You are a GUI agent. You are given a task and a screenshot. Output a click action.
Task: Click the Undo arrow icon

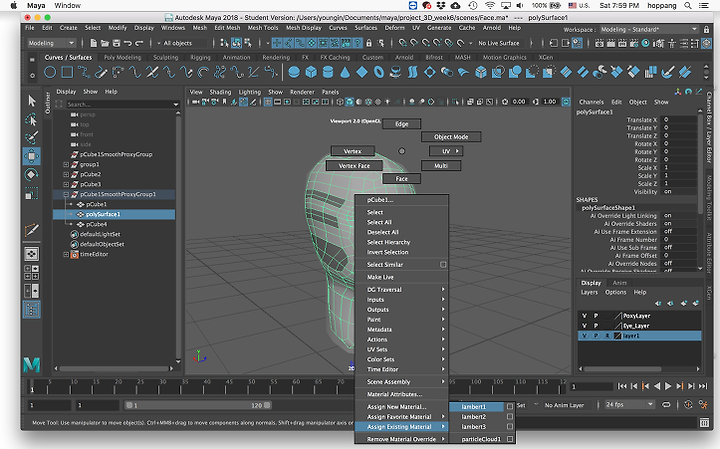(x=128, y=43)
